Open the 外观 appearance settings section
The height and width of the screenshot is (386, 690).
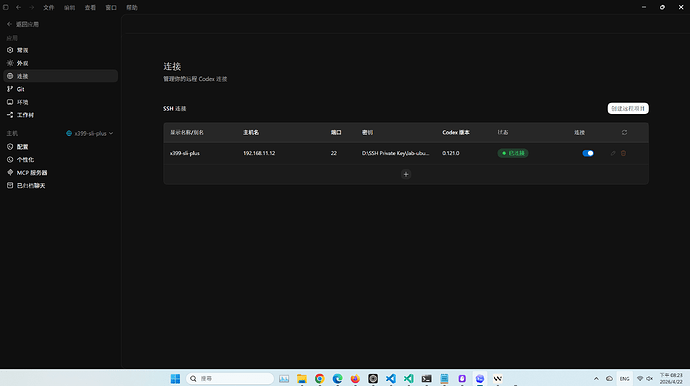[60, 63]
